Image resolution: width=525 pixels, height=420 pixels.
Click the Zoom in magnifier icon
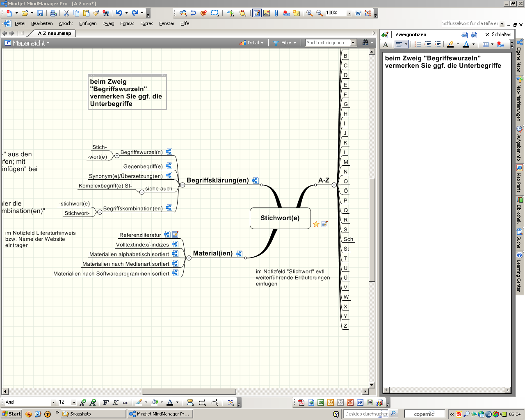coord(310,13)
